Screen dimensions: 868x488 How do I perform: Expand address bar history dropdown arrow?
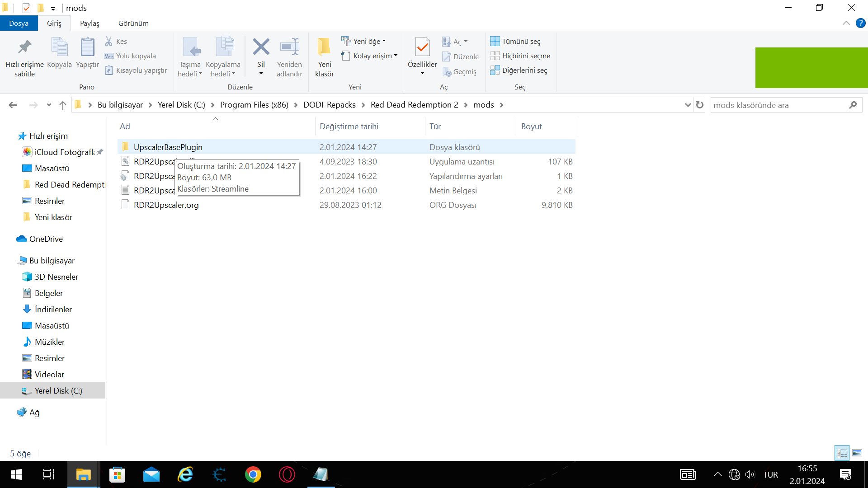pos(688,105)
